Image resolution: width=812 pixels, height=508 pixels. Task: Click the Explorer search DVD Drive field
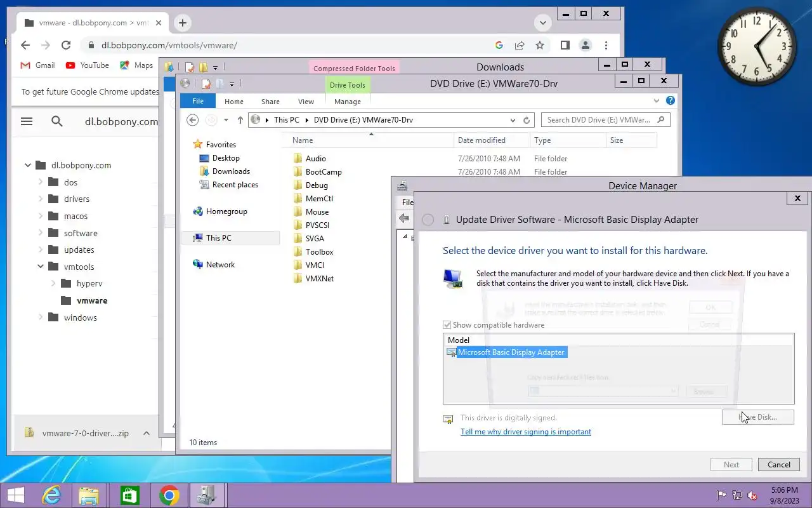pyautogui.click(x=599, y=120)
